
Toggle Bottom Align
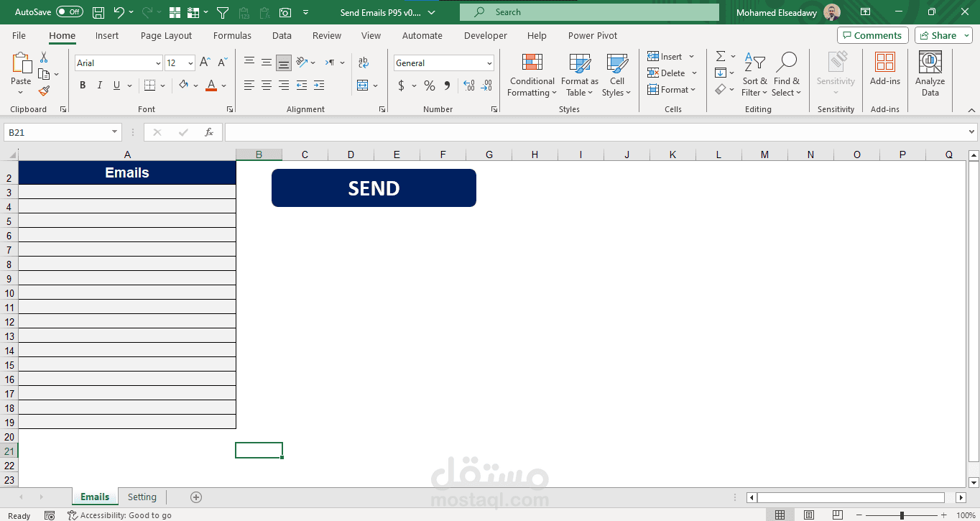tap(284, 63)
